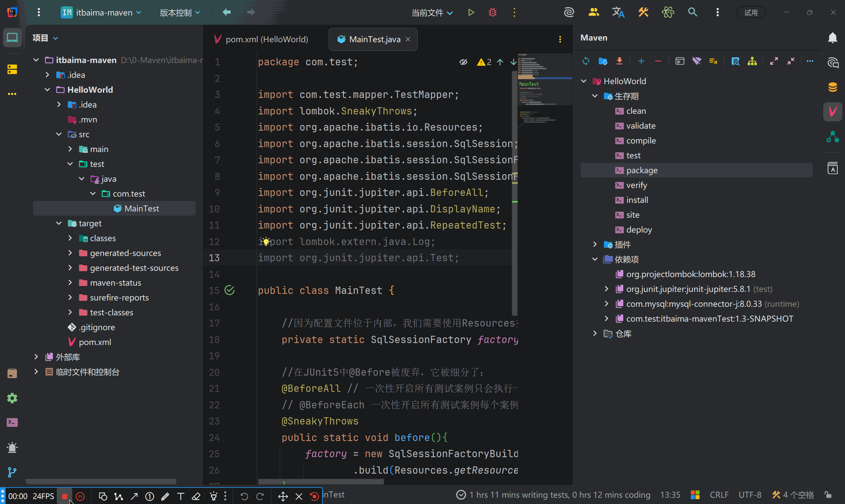This screenshot has height=504, width=845.
Task: Click the UTF-8 encoding status item
Action: click(750, 495)
